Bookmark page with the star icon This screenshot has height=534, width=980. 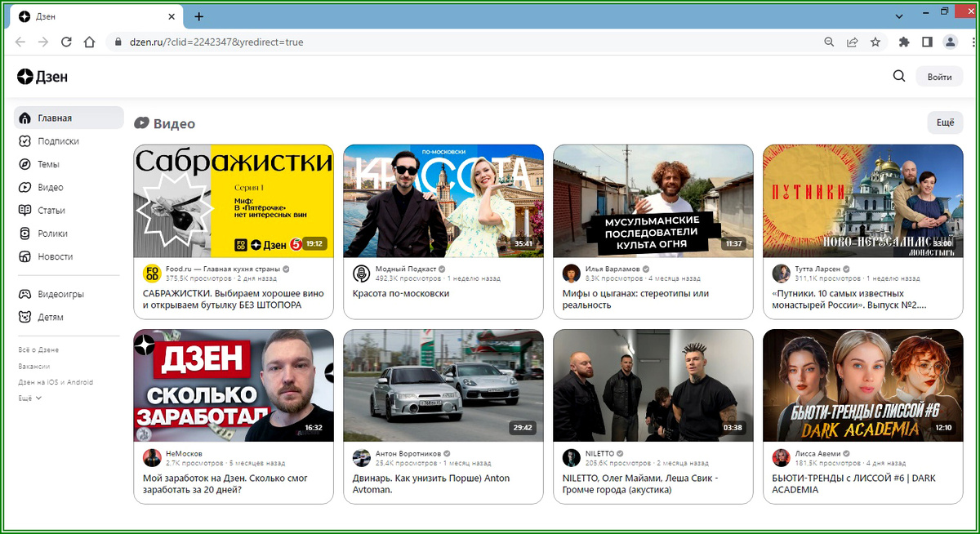pos(875,42)
